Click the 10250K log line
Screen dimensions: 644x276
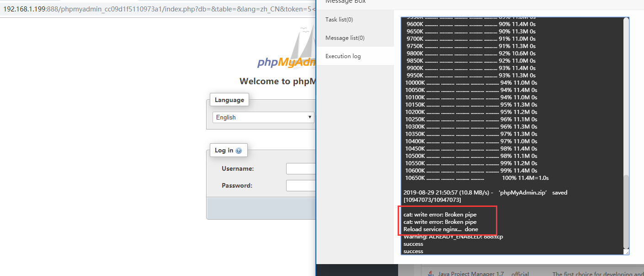(471, 119)
